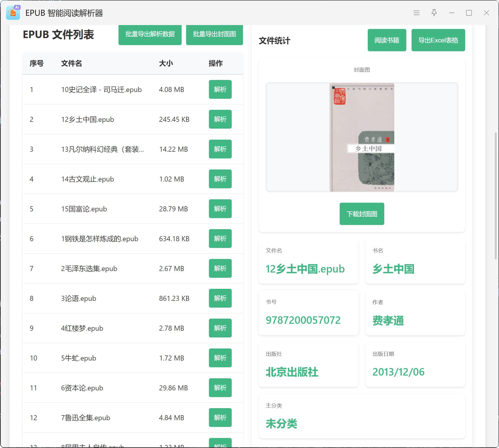Image resolution: width=499 pixels, height=448 pixels.
Task: Click the 文件名 column header
Action: tap(72, 63)
